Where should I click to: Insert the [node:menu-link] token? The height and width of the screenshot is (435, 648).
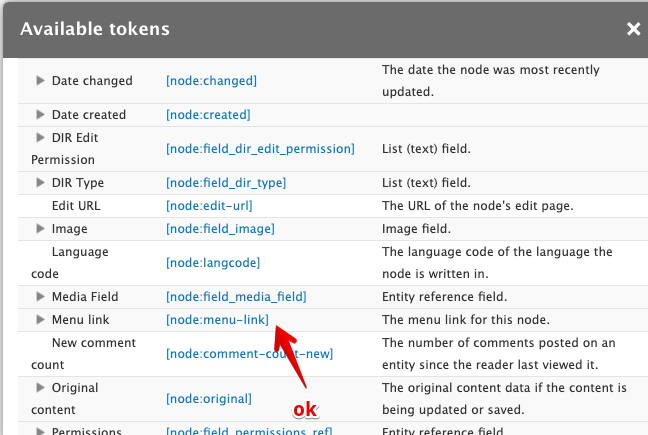click(x=217, y=320)
